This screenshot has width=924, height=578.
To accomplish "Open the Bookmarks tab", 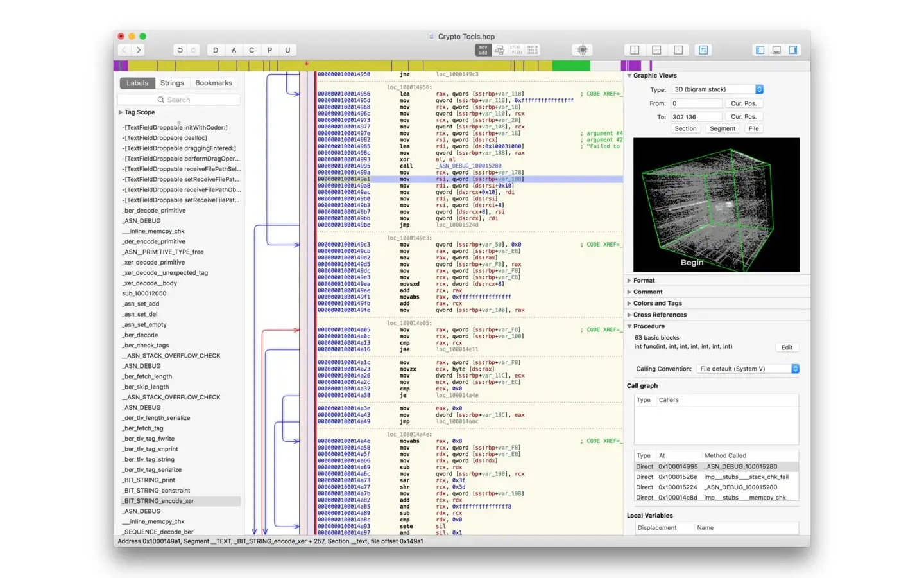I will (x=213, y=82).
